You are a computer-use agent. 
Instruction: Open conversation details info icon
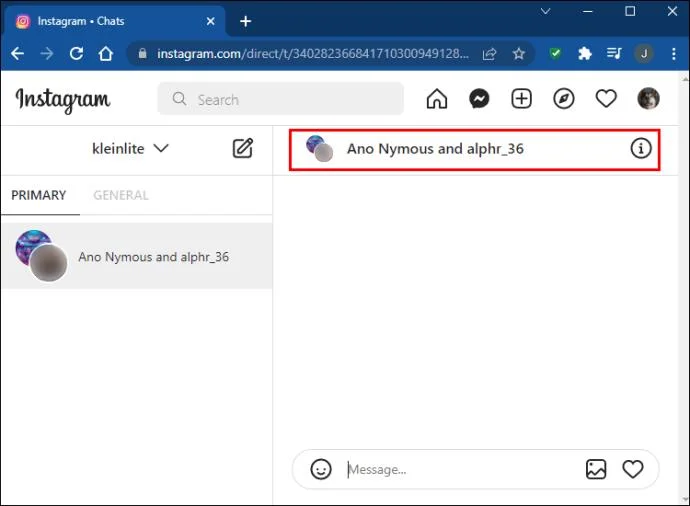[x=640, y=148]
